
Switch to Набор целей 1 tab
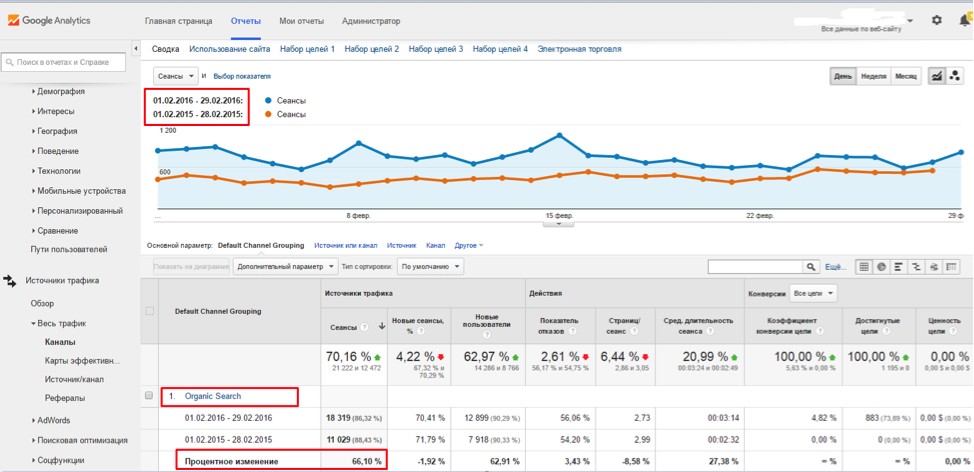point(307,49)
